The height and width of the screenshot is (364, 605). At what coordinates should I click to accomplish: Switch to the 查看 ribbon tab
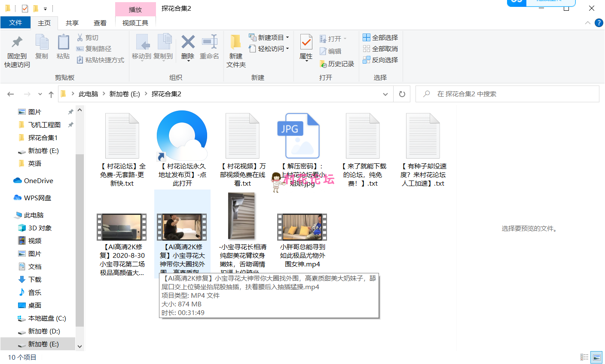point(100,23)
